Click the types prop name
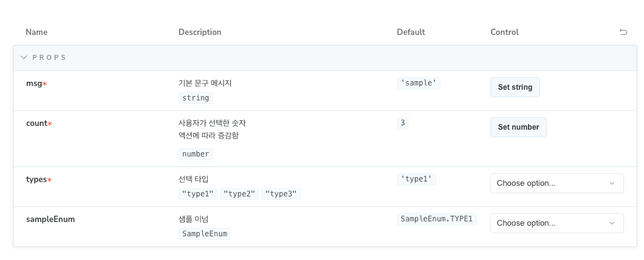Viewport: 644px width, 260px height. pyautogui.click(x=36, y=180)
